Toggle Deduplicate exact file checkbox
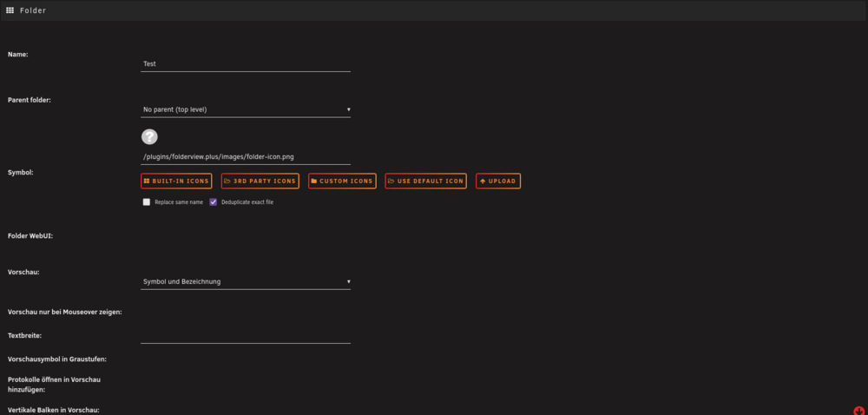The width and height of the screenshot is (868, 415). (x=214, y=202)
